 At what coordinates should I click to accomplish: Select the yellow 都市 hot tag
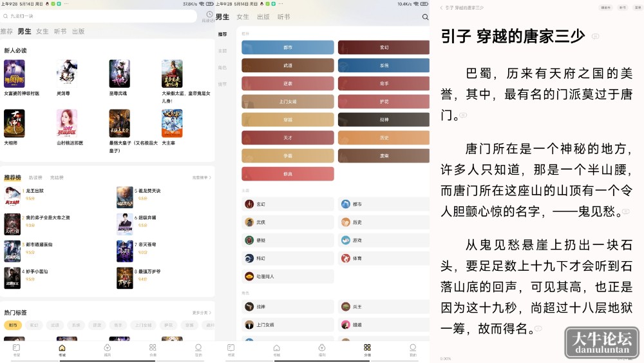pyautogui.click(x=13, y=325)
